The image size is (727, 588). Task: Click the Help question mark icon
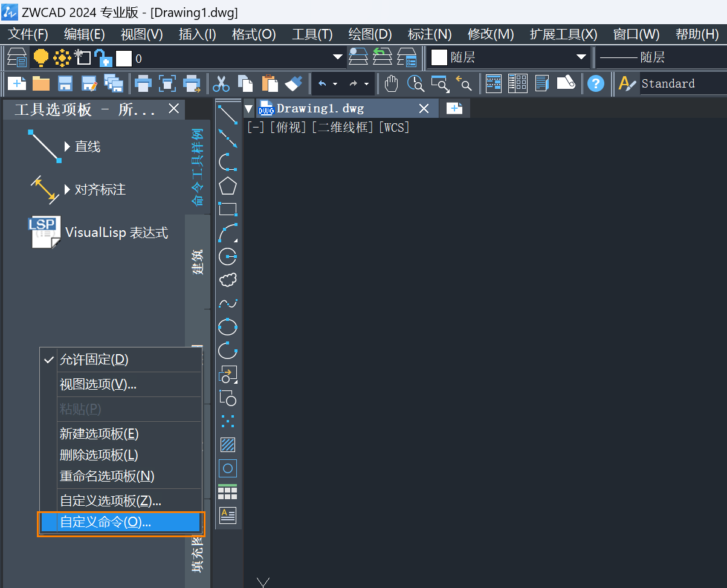click(x=596, y=83)
